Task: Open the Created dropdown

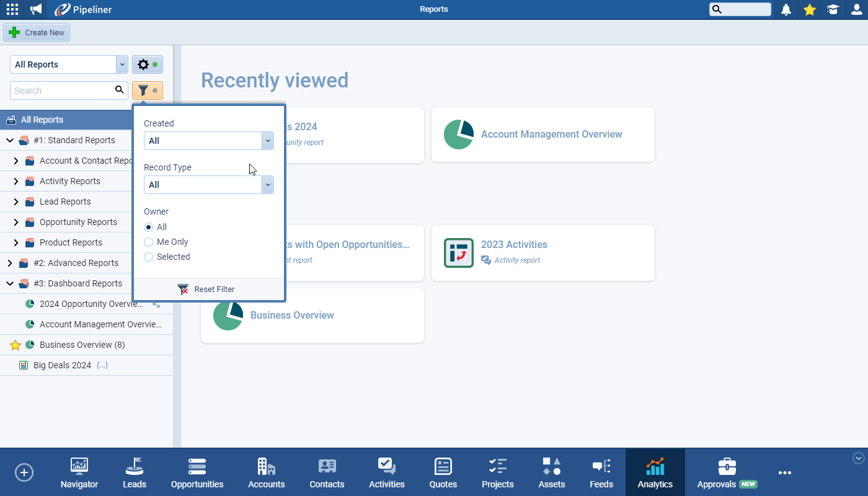Action: point(208,141)
